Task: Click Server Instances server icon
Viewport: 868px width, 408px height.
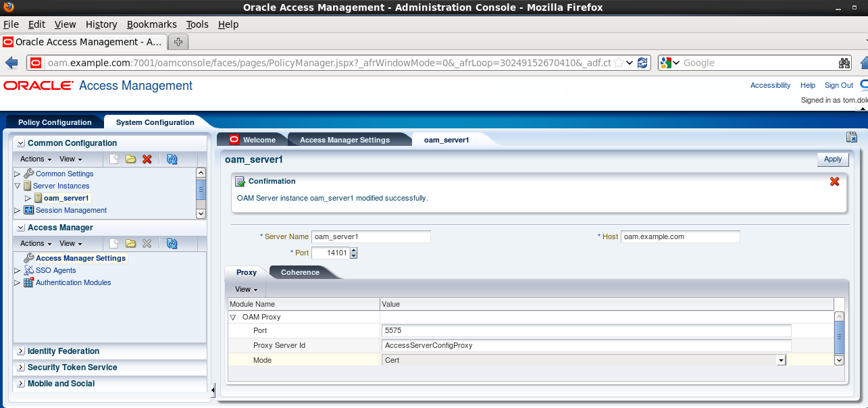Action: click(x=27, y=186)
